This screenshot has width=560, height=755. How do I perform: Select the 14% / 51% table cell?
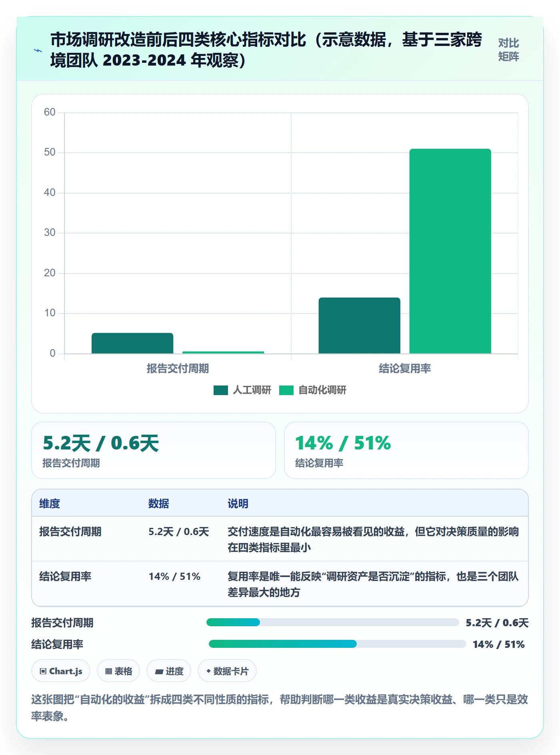174,577
